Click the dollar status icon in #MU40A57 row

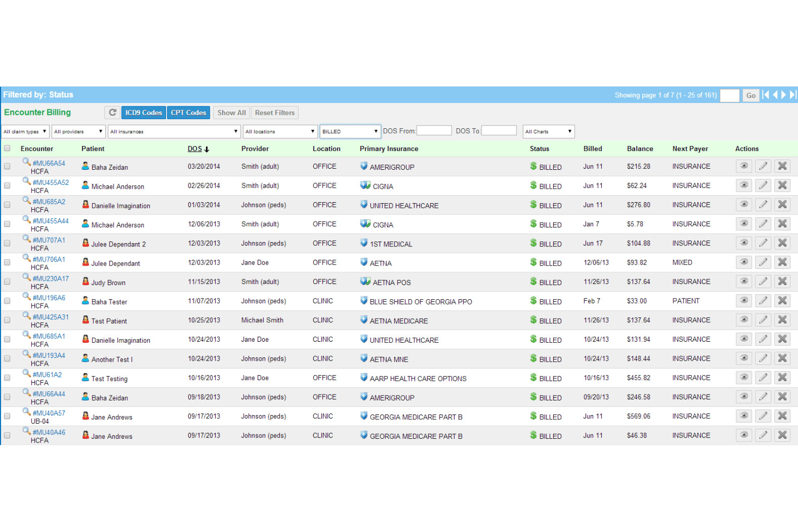(533, 416)
